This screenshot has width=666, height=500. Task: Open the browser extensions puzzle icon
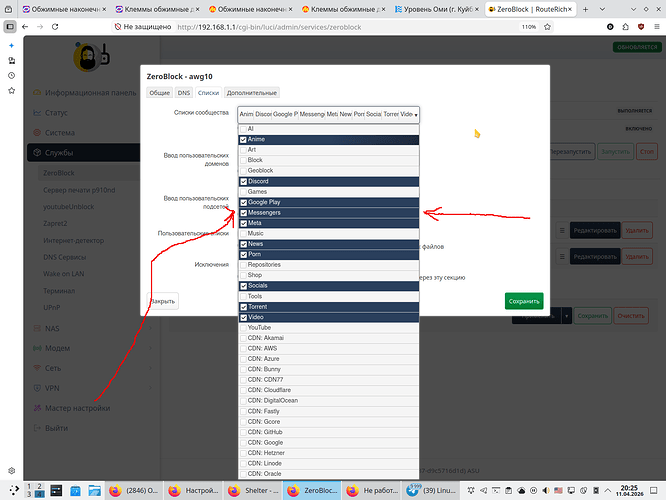(626, 27)
